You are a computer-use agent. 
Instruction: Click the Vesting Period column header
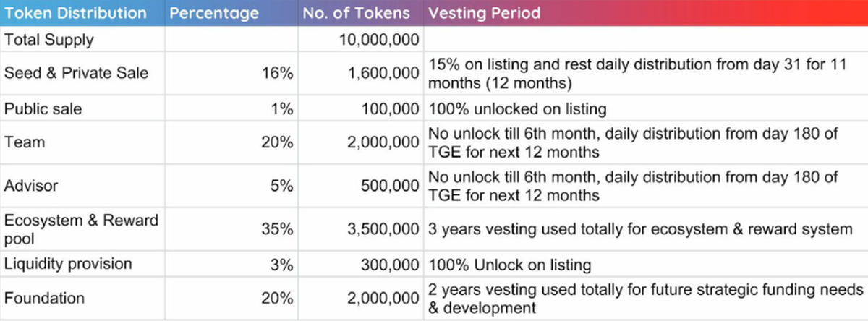(x=483, y=13)
